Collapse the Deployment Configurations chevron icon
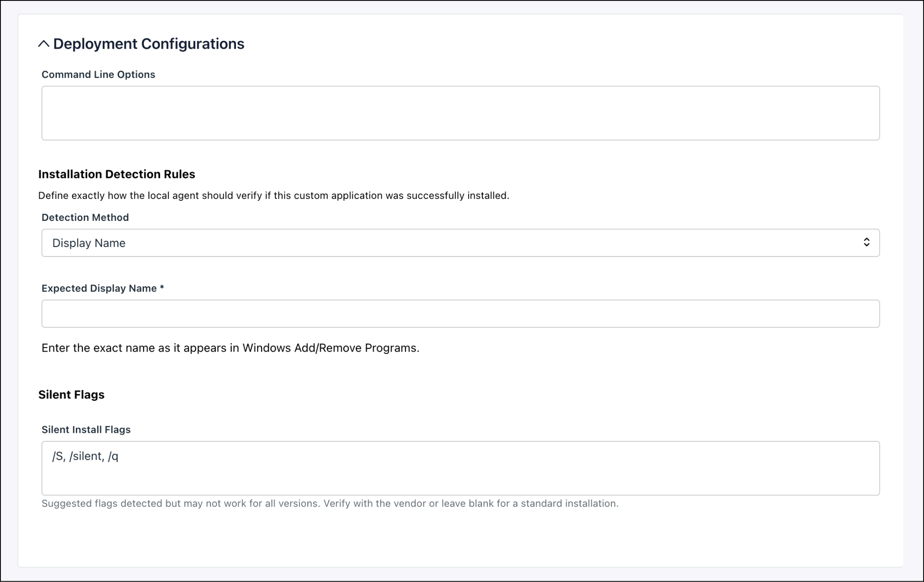Screen dimensions: 924x582 click(44, 44)
